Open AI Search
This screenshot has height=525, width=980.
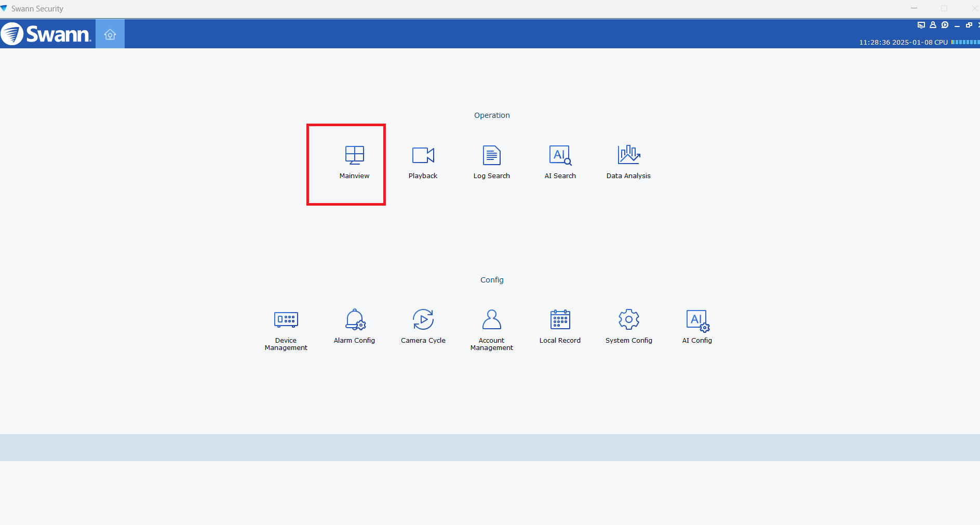pos(560,161)
